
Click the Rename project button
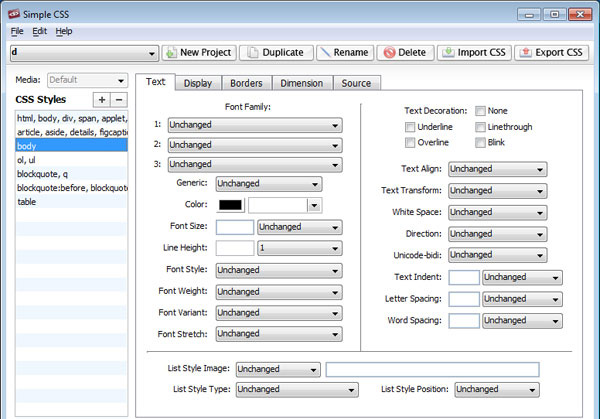tap(345, 52)
